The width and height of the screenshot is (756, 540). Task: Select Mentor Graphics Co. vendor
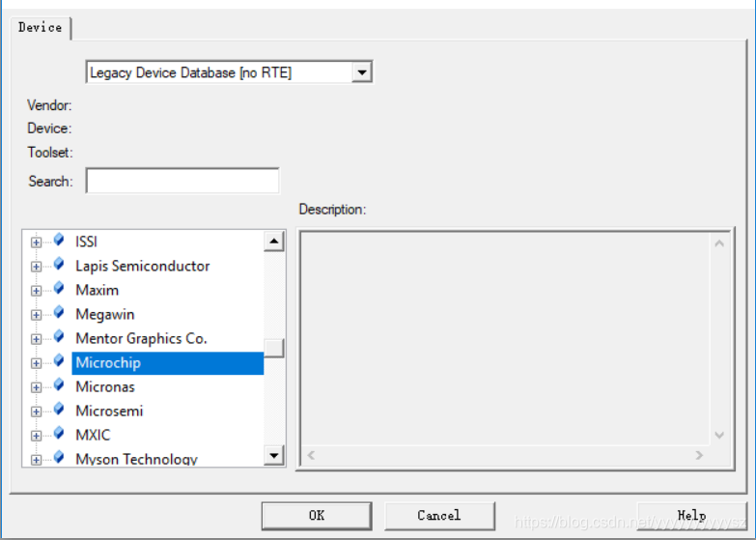point(141,339)
